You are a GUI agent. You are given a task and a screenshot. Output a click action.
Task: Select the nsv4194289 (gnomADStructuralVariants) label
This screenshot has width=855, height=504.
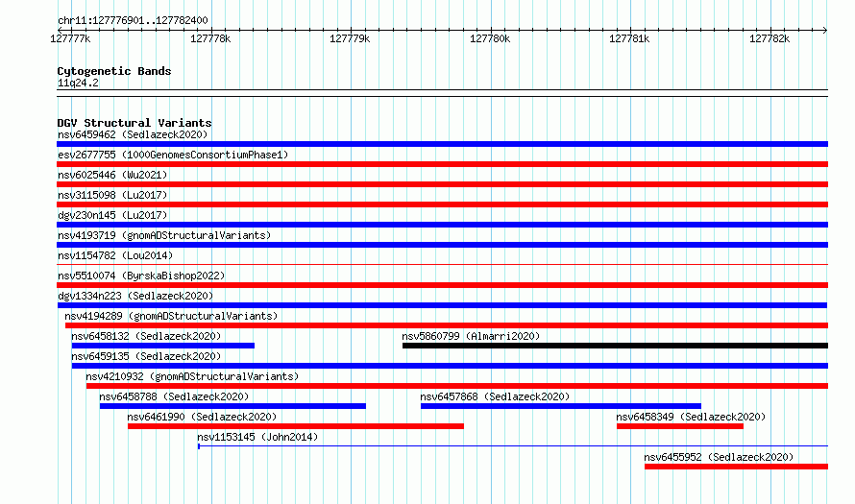coord(171,316)
